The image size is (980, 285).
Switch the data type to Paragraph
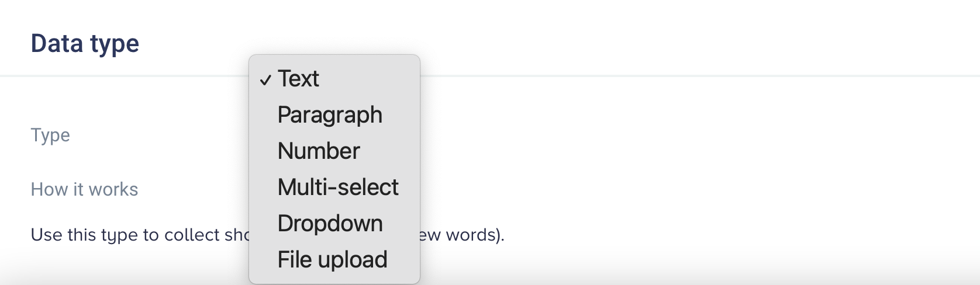(x=330, y=115)
